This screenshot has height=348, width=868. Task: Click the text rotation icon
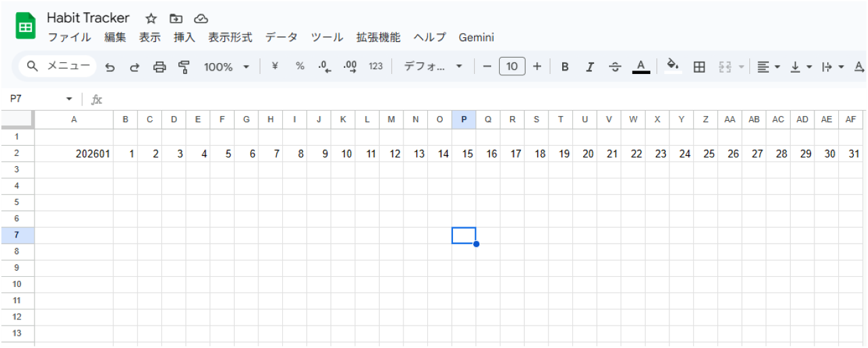point(859,66)
